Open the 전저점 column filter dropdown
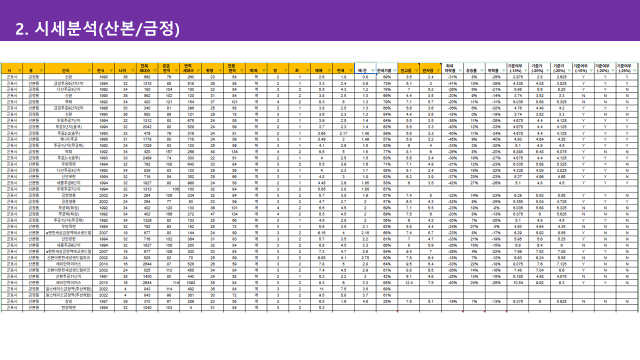The height and width of the screenshot is (360, 640). (x=438, y=71)
